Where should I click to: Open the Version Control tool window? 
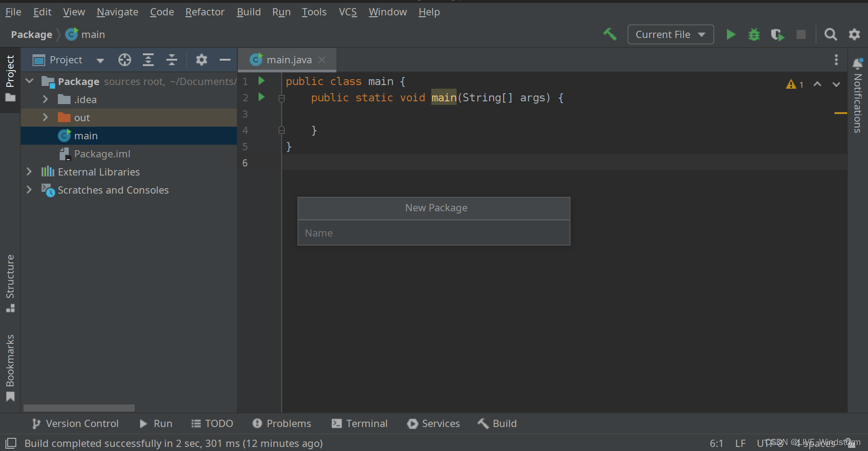point(75,423)
